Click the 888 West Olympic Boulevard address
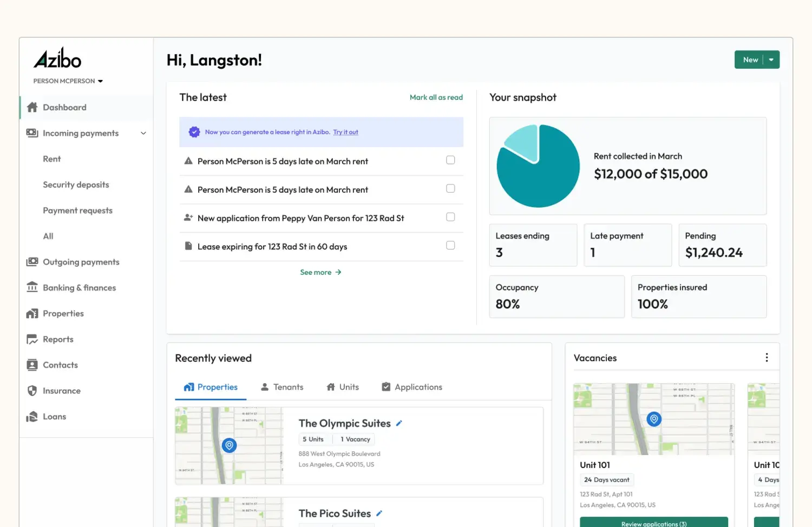812x527 pixels. pyautogui.click(x=339, y=454)
